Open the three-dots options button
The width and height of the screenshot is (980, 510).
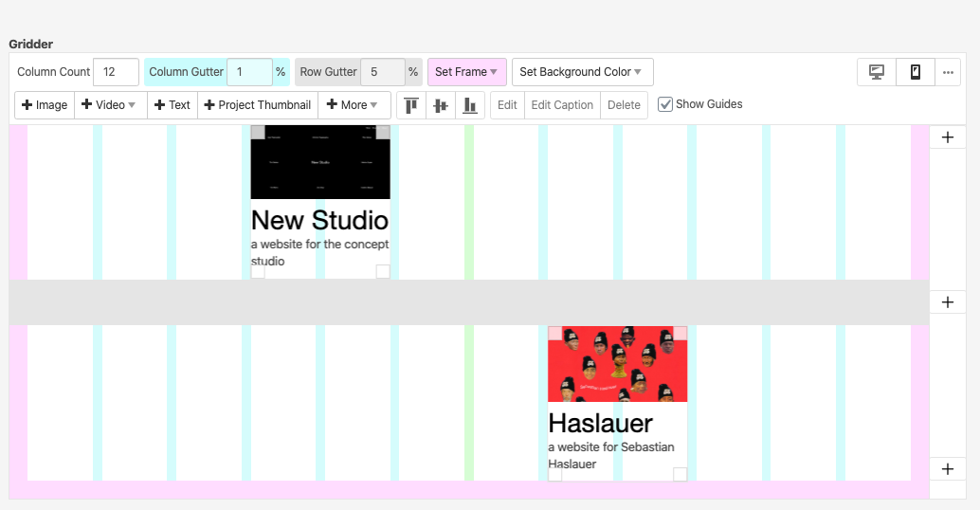click(948, 72)
